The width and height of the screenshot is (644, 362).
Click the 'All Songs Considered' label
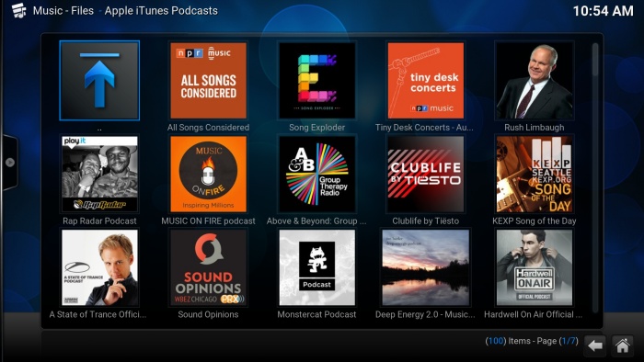point(208,128)
